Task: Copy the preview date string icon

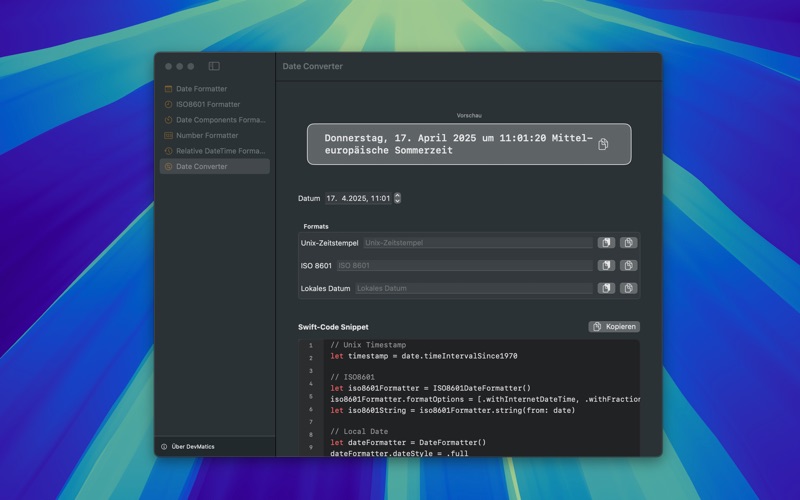Action: 603,144
